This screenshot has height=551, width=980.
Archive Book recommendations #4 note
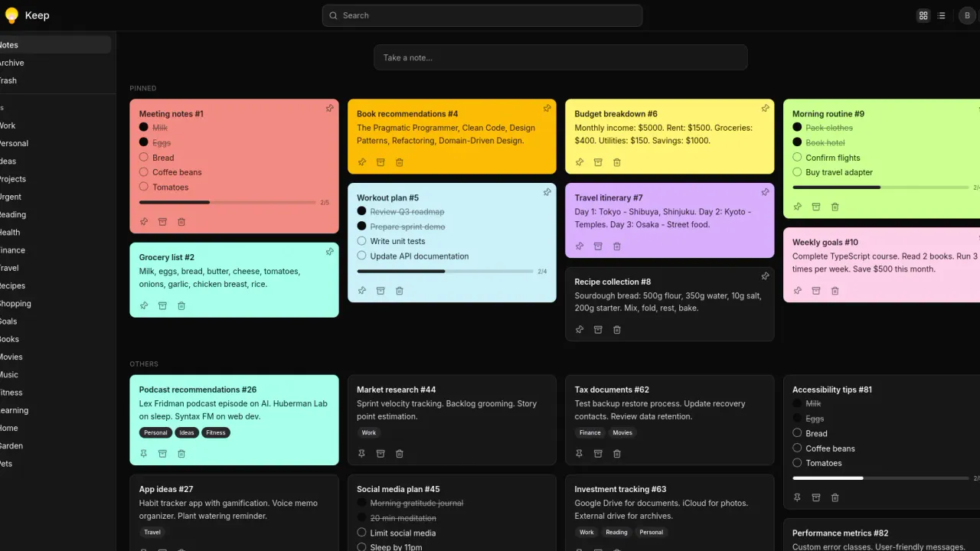381,162
